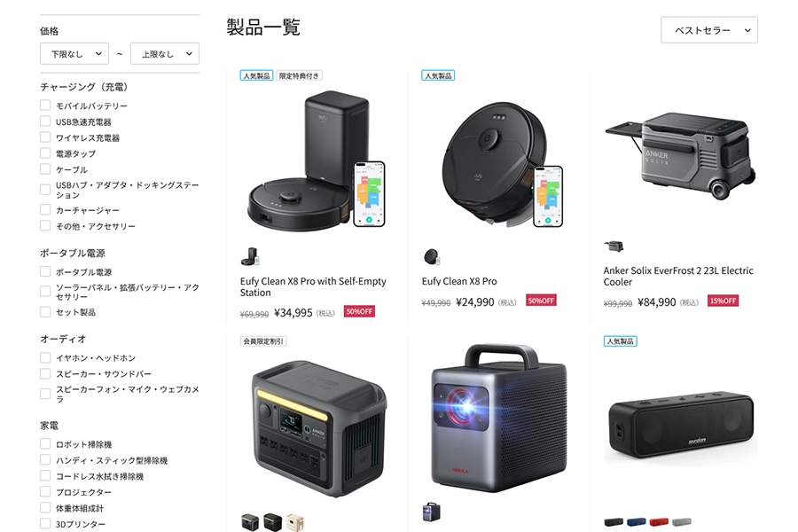
Task: Click the 人気製品 tag on Eufy X8 Pro
Action: [438, 76]
